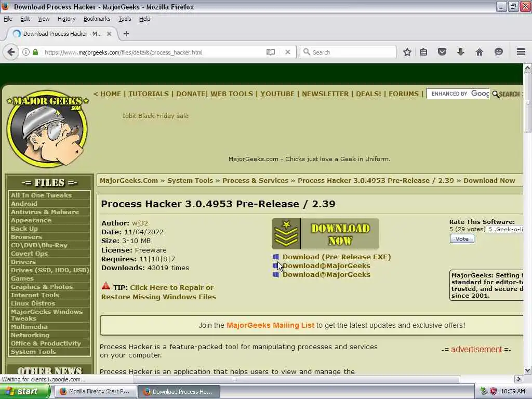Click vertical scrollbar up arrow
The image size is (532, 399).
pos(527,68)
